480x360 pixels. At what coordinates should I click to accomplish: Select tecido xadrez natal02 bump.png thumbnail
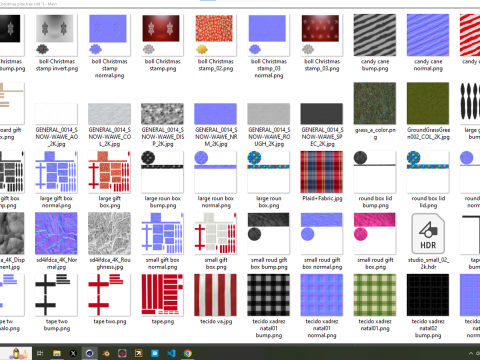(x=428, y=295)
